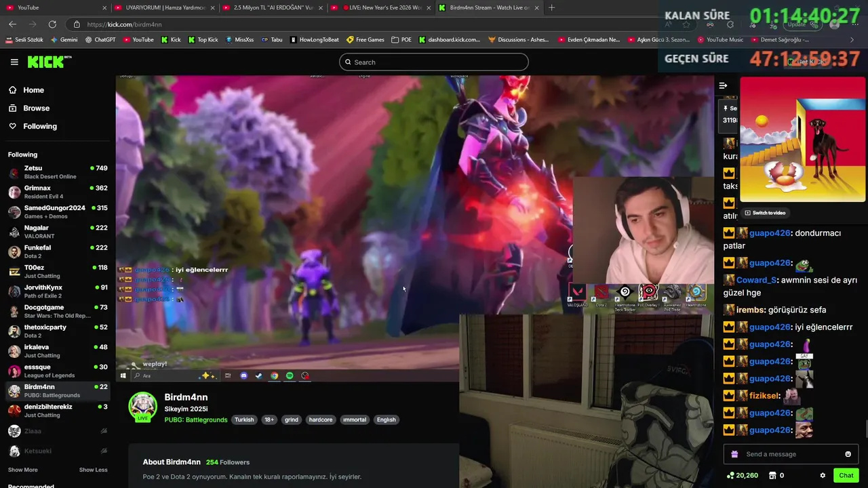Open the fiziksel username in the chat
The height and width of the screenshot is (488, 868).
click(x=766, y=396)
